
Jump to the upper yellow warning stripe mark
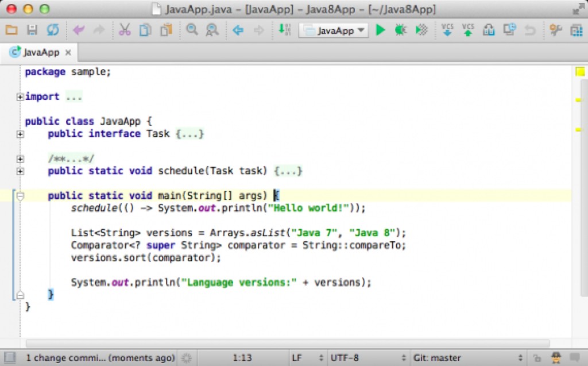coord(578,100)
